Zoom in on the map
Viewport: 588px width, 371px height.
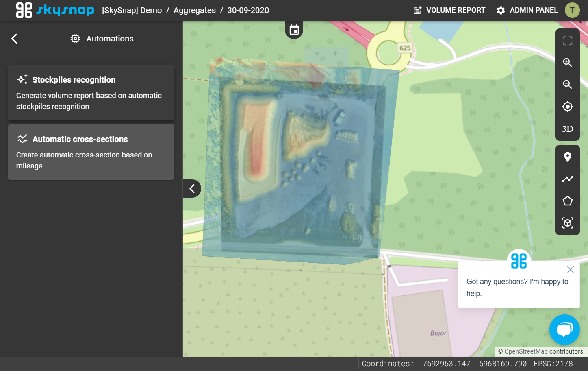coord(568,62)
